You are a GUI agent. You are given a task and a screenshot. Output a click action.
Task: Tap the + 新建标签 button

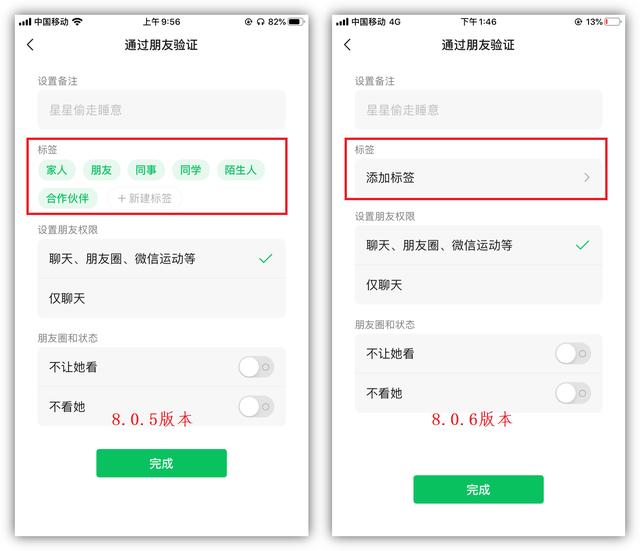pos(144,198)
